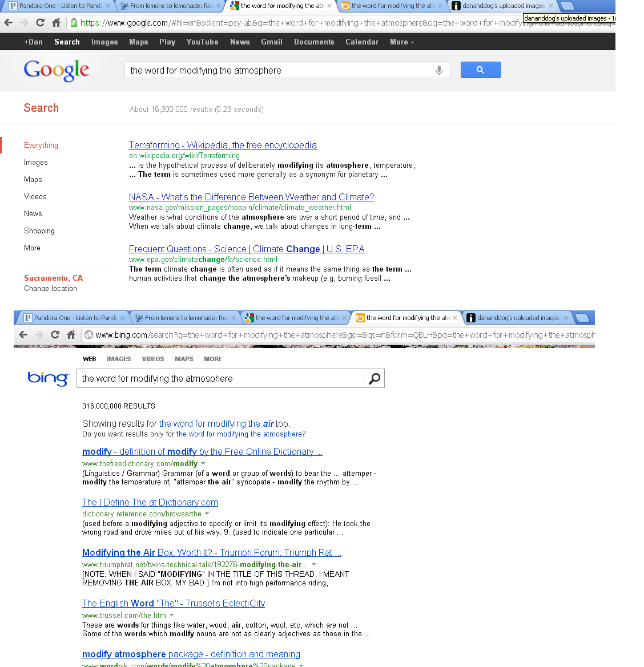Image resolution: width=644 pixels, height=667 pixels.
Task: Reload the Google search page
Action: pos(40,23)
